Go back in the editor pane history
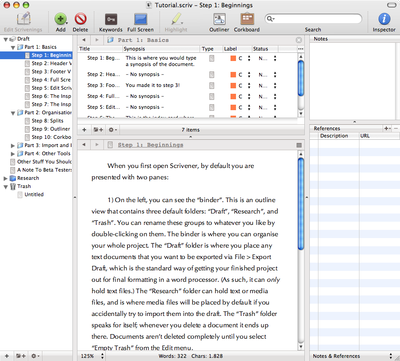This screenshot has height=361, width=400. [84, 145]
